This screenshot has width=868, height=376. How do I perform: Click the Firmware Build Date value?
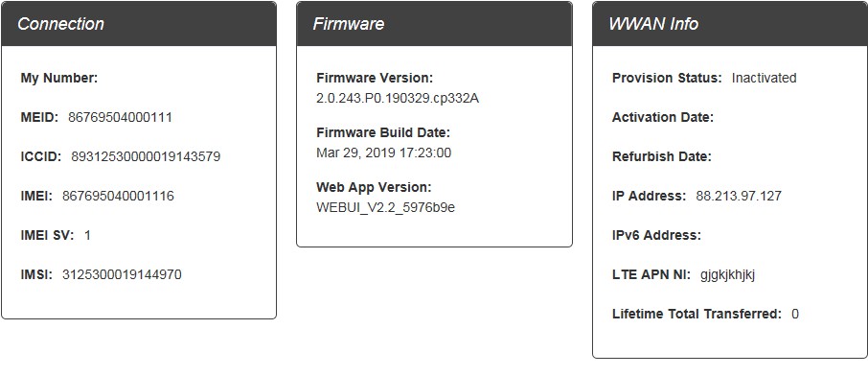(x=383, y=153)
